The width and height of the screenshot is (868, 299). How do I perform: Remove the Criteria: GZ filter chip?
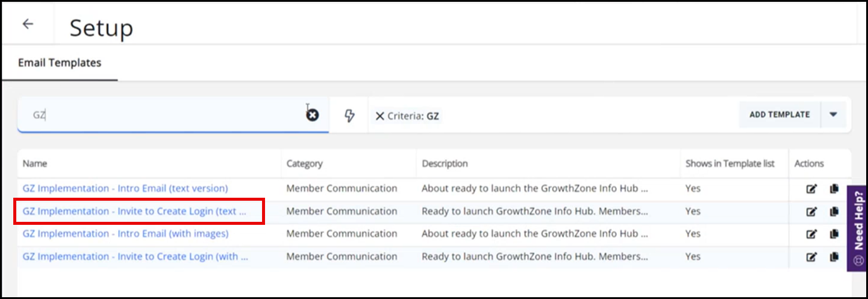pos(379,116)
